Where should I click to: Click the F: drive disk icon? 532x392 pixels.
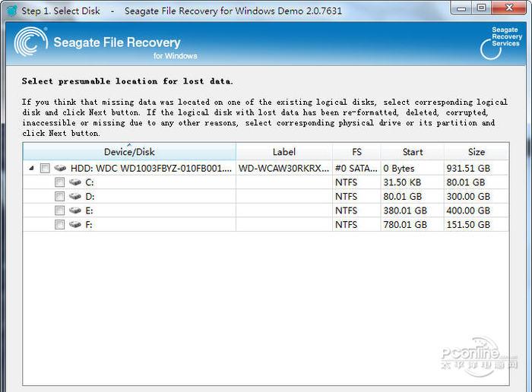(x=75, y=224)
